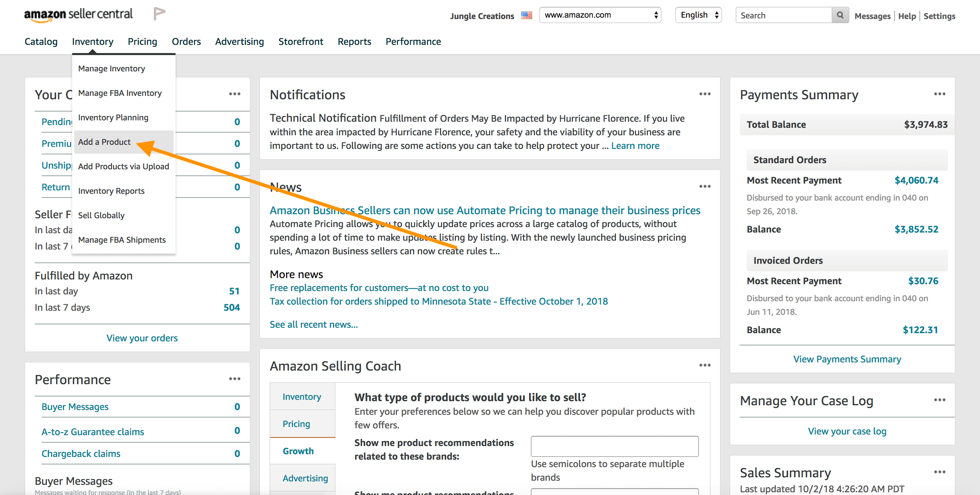Select Add a Product from Inventory menu
980x495 pixels.
coord(104,142)
